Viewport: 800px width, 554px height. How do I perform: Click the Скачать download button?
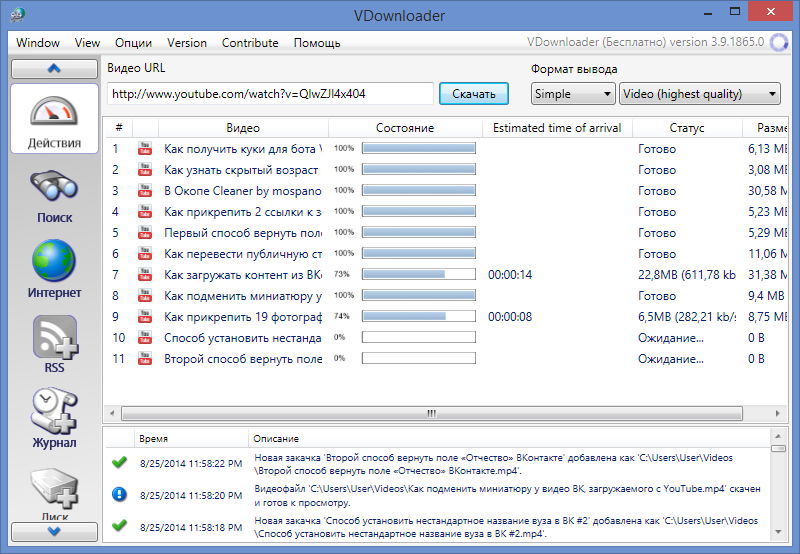point(473,94)
